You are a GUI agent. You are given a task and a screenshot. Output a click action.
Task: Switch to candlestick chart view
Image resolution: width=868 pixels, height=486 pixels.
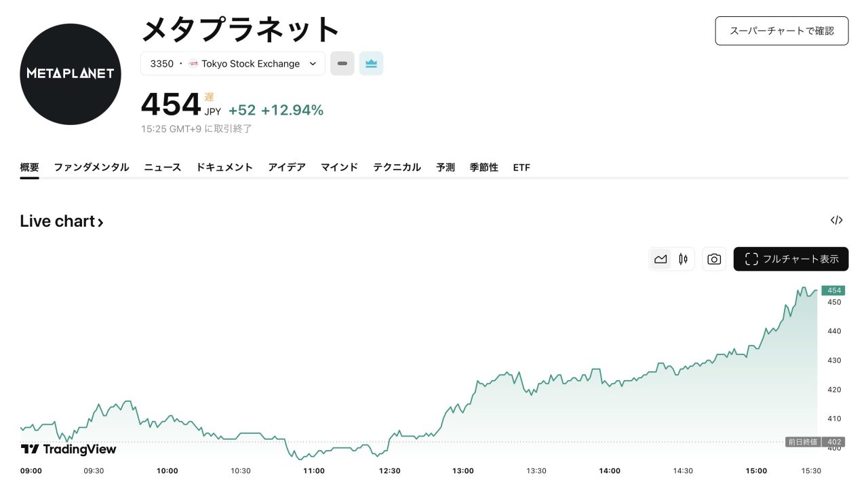pyautogui.click(x=683, y=259)
